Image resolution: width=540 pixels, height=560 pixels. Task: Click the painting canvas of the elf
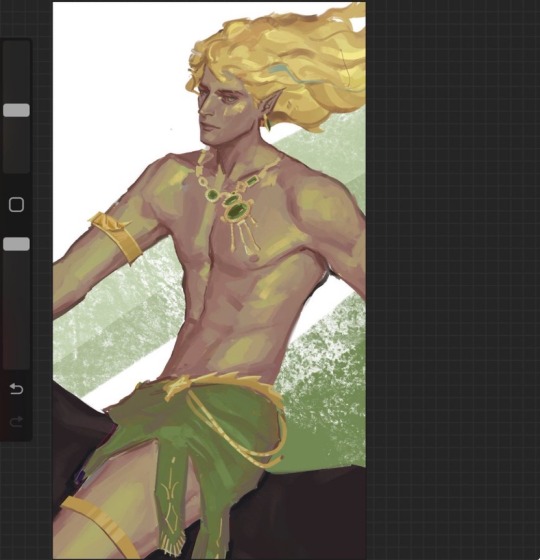[209, 280]
